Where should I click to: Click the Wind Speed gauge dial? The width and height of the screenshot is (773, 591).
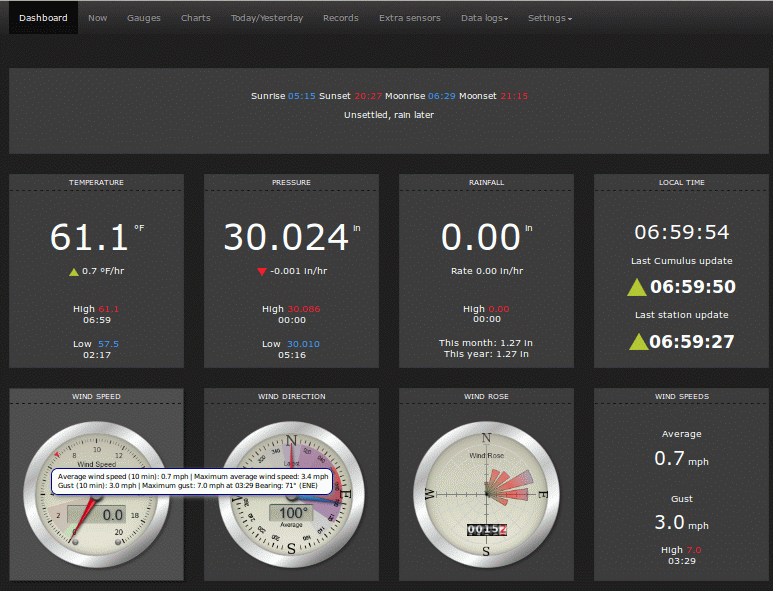click(x=97, y=530)
